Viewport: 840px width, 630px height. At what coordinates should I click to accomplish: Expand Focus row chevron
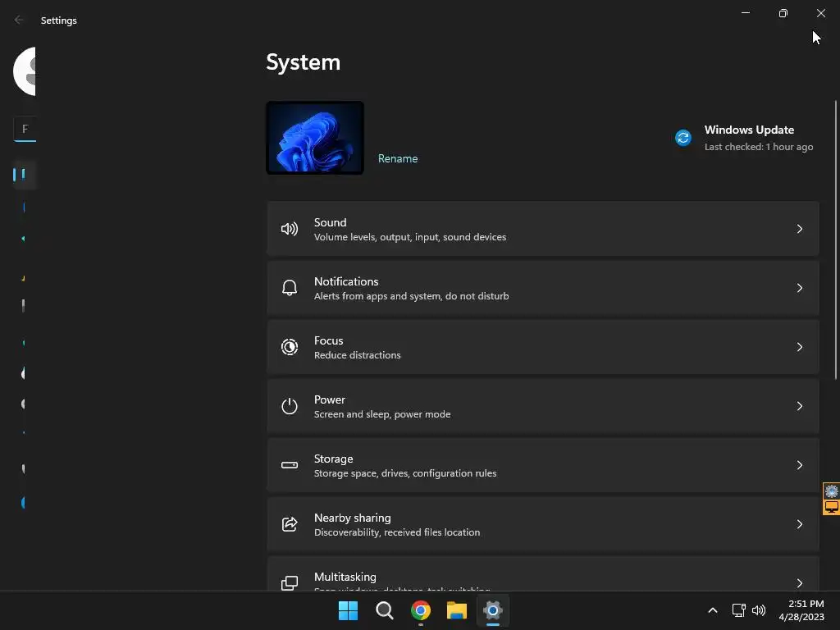click(x=799, y=347)
